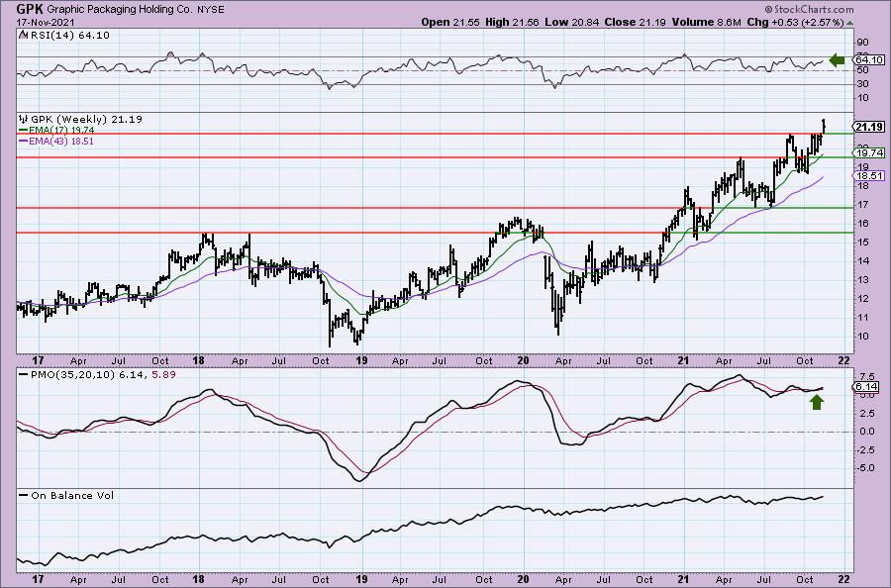
Task: Click the 19.74 EMA price tag on the right axis
Action: 869,152
